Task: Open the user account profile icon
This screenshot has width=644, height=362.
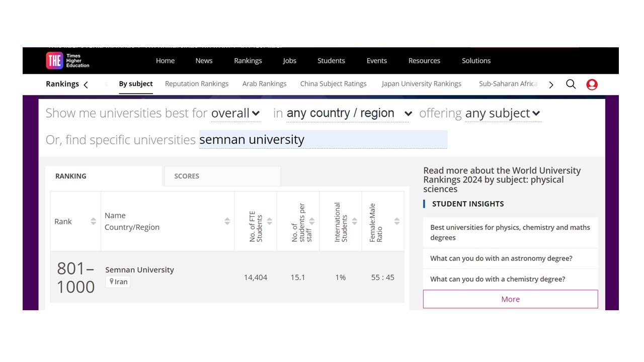Action: 592,84
